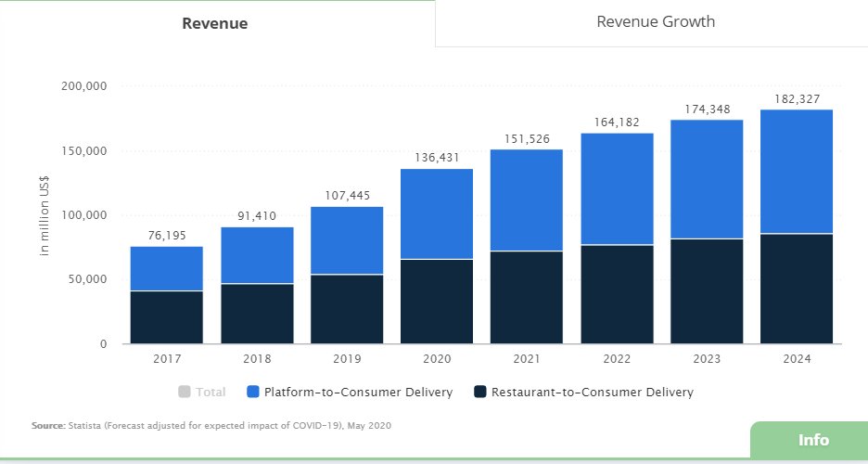
Task: Select the 2020 blue Platform-to-Consumer bar segment
Action: (437, 213)
